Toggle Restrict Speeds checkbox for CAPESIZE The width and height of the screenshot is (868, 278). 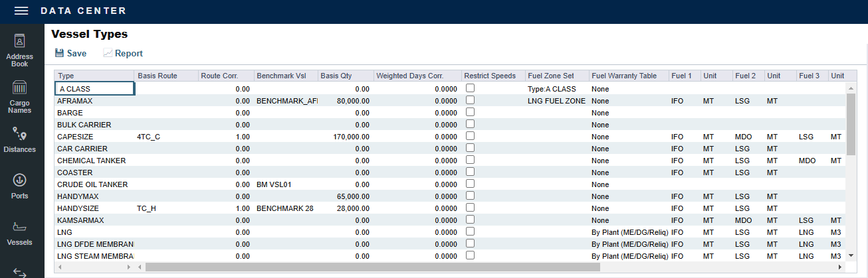(470, 136)
